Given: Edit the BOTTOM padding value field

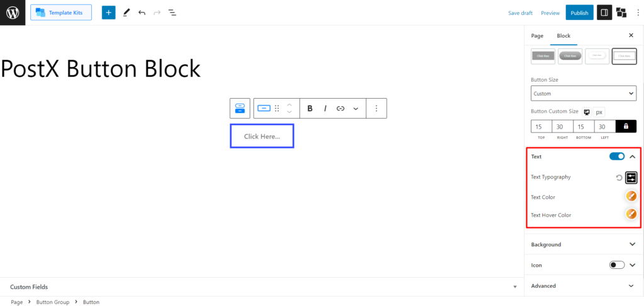Looking at the screenshot, I should (x=584, y=126).
